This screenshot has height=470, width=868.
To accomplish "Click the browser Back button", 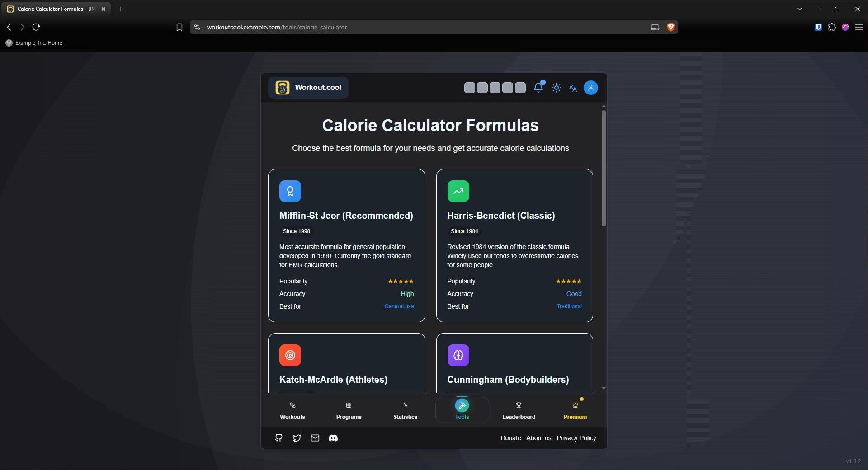I will [9, 27].
